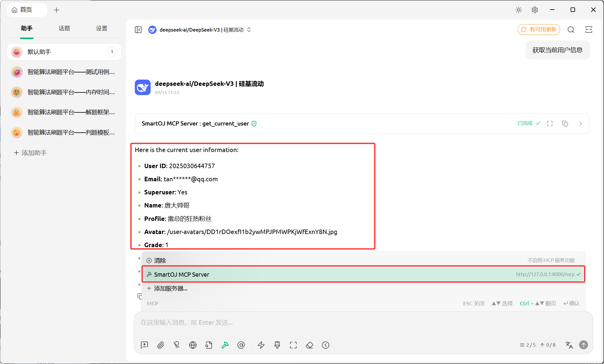Send the message with the arrow button
Screen dimensions: 604x364
(x=583, y=345)
